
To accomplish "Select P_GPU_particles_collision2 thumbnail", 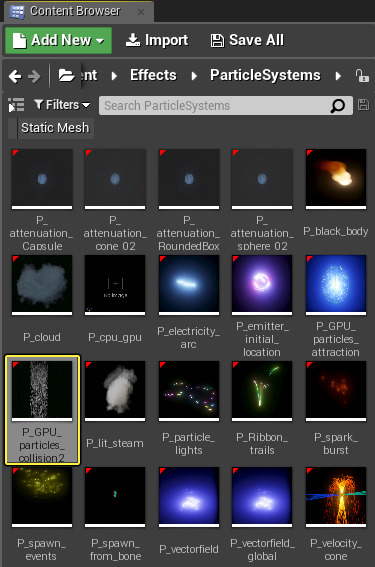I will pos(42,391).
